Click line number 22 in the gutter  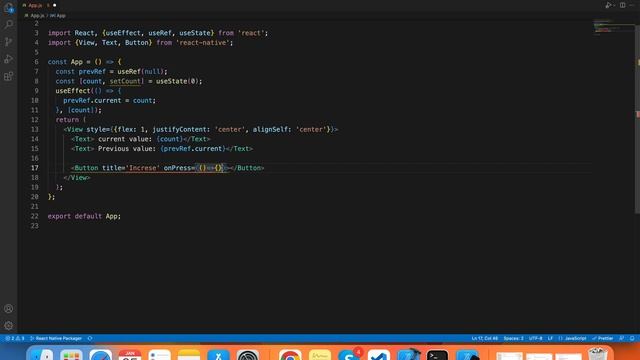point(35,216)
